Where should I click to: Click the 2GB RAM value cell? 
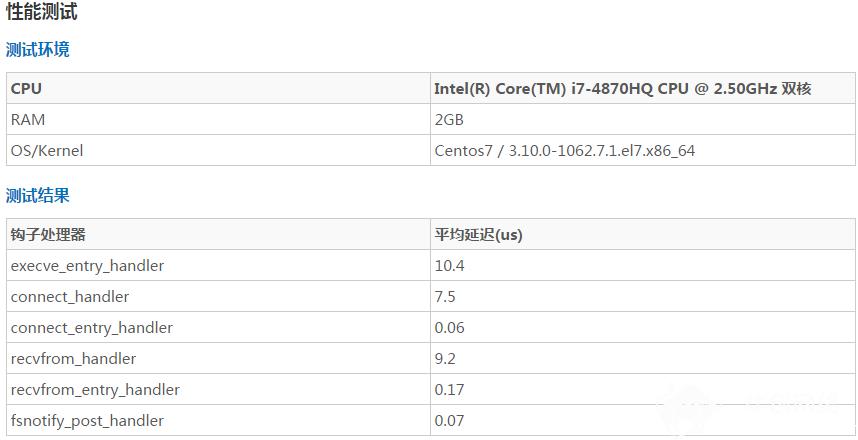[643, 119]
